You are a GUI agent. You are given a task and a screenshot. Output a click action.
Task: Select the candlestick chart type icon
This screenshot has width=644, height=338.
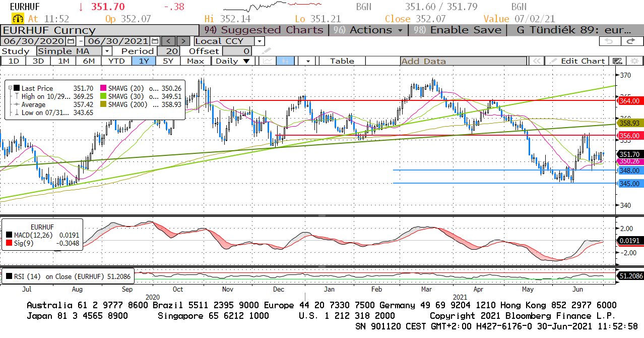285,61
